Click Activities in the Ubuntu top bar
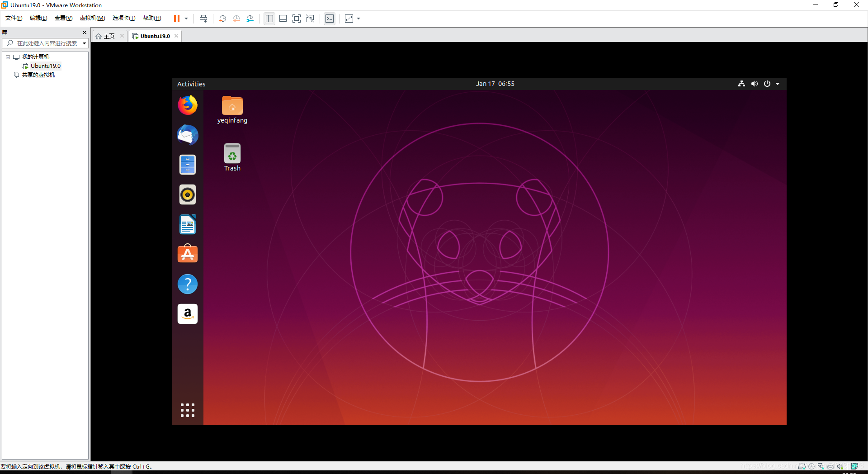 pos(191,84)
